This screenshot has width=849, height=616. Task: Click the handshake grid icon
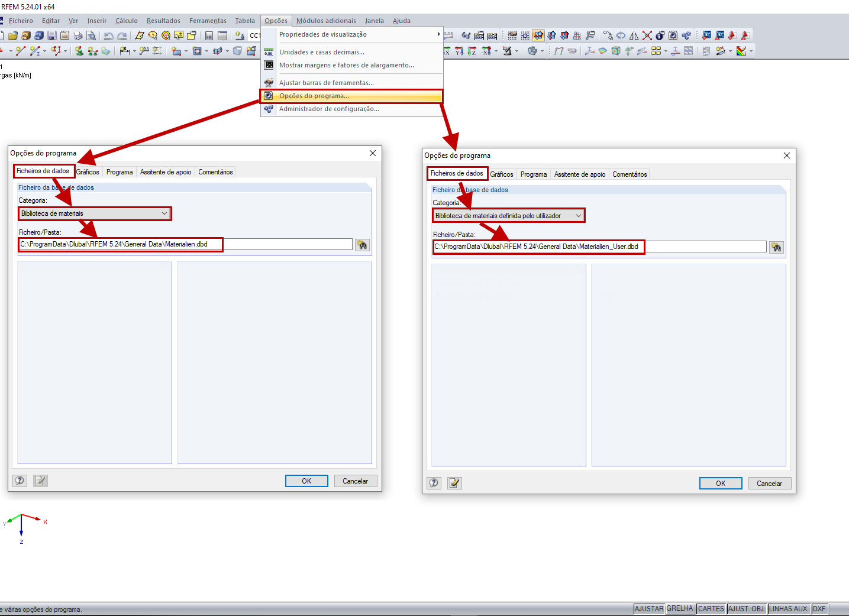tap(512, 35)
